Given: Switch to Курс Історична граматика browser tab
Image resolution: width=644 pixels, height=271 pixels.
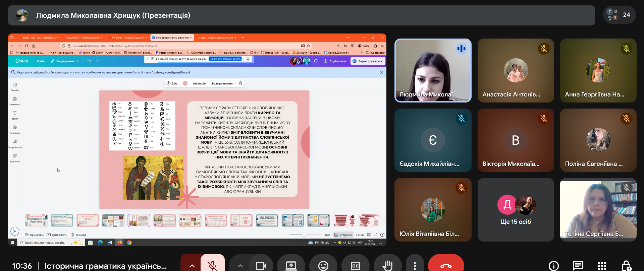Looking at the screenshot, I should (x=216, y=38).
